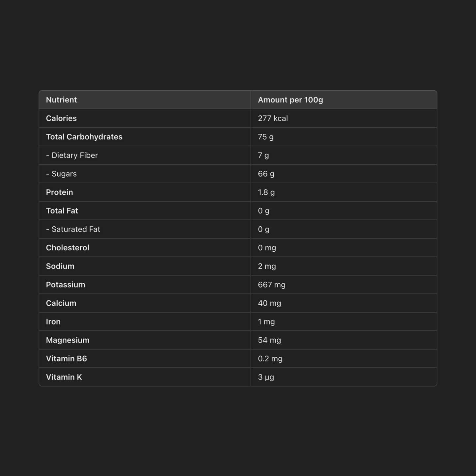
Task: Click the 277 kcal value cell
Action: click(x=273, y=118)
